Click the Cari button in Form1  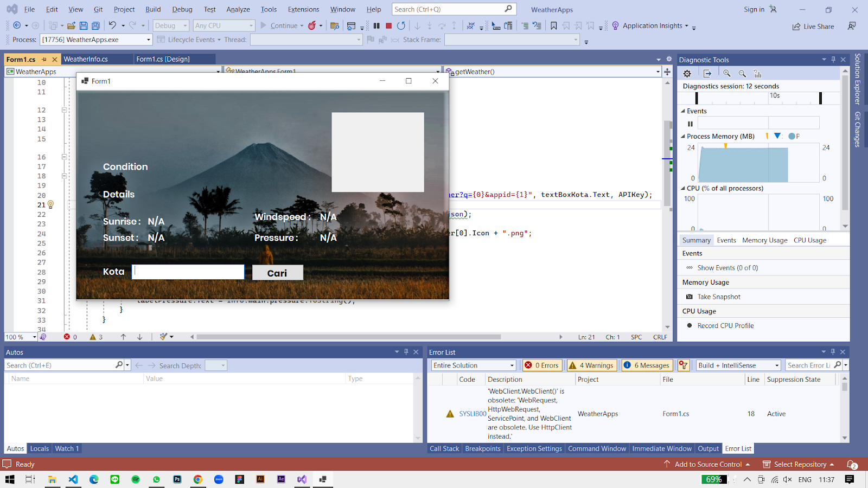coord(277,273)
